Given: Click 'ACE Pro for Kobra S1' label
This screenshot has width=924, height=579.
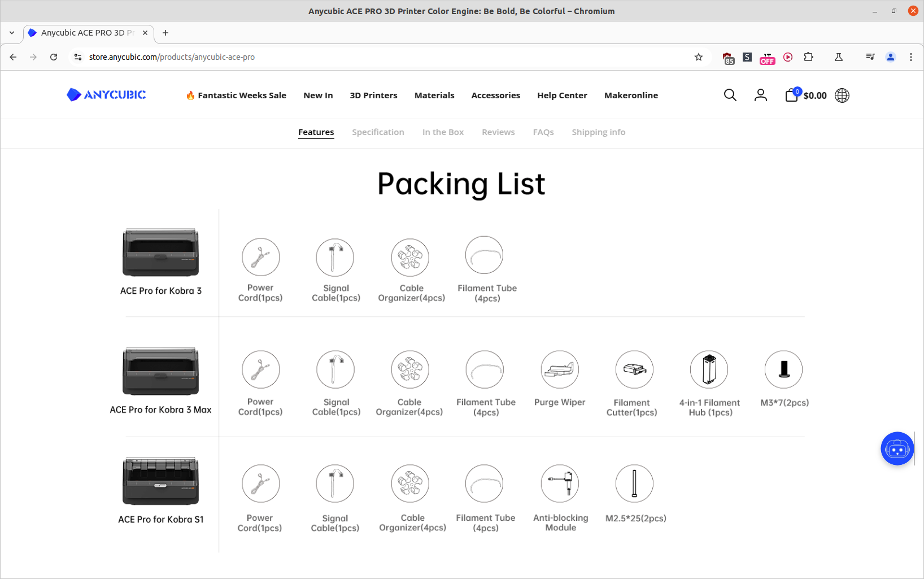Looking at the screenshot, I should (x=161, y=519).
